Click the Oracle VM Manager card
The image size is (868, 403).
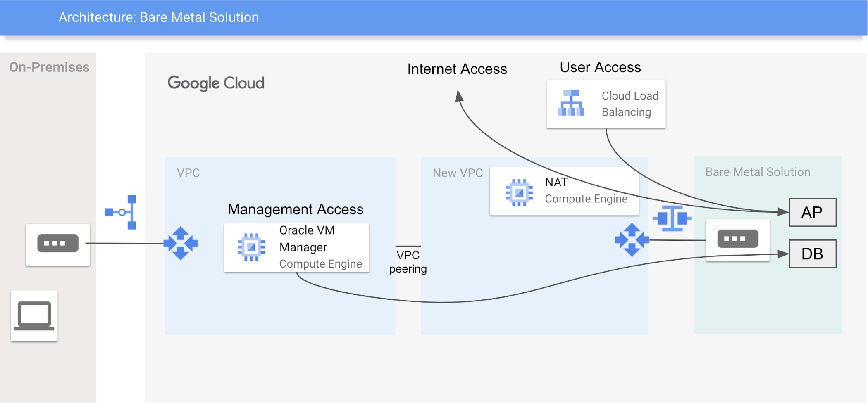coord(297,248)
